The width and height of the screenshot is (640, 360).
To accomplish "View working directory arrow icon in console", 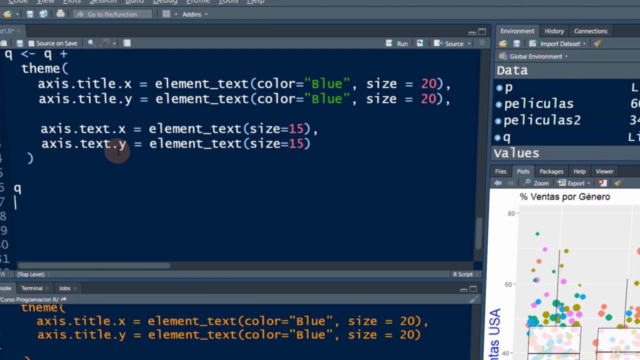I will [64, 300].
